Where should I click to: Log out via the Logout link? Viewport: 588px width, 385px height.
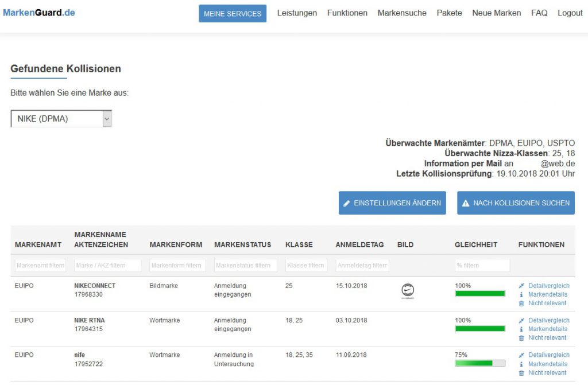point(570,13)
